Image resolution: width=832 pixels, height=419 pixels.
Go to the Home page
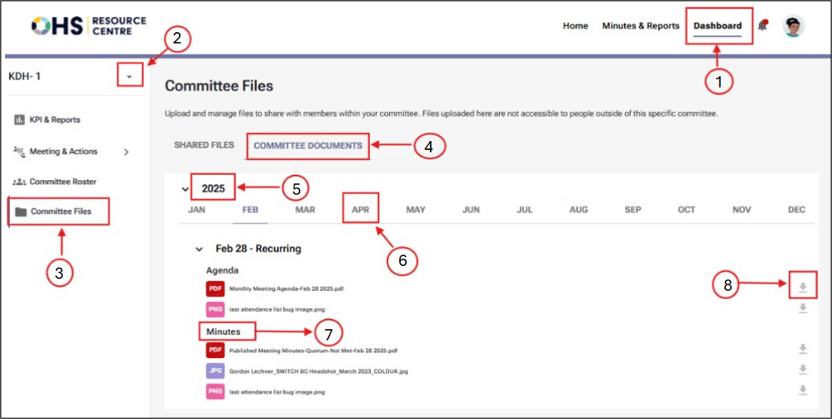pyautogui.click(x=576, y=26)
